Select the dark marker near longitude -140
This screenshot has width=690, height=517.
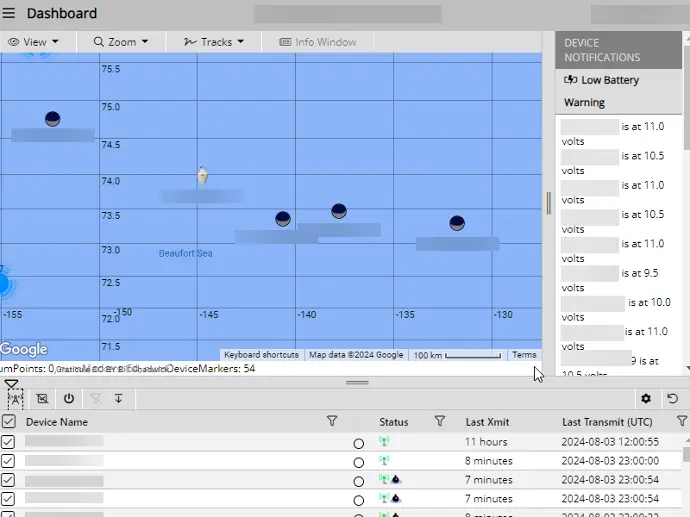pyautogui.click(x=283, y=219)
